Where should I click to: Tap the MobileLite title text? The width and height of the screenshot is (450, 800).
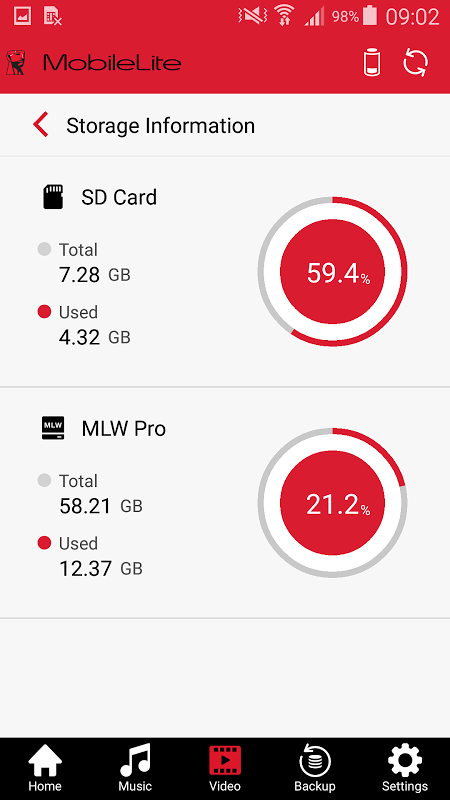pos(112,63)
